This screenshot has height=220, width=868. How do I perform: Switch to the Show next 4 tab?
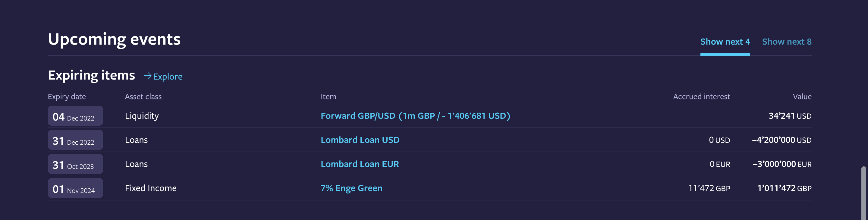pos(725,42)
